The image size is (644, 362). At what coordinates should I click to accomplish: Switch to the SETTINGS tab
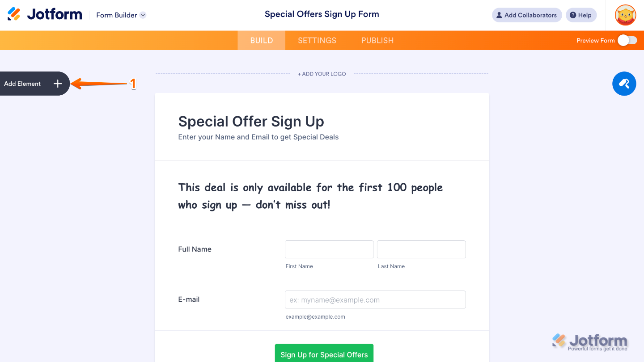tap(317, 40)
